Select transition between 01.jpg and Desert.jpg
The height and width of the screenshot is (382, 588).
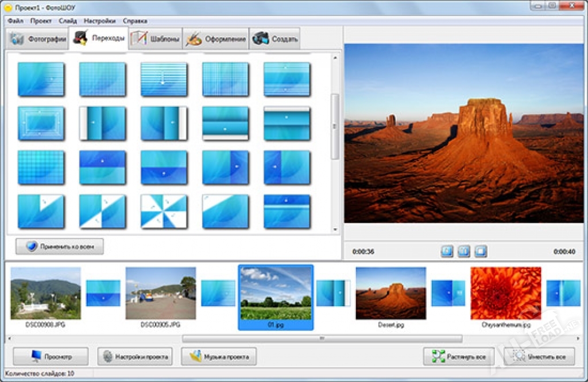(333, 293)
